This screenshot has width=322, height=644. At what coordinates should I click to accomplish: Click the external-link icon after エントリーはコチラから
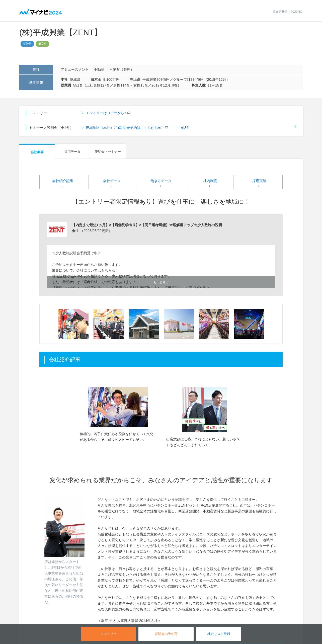click(129, 113)
